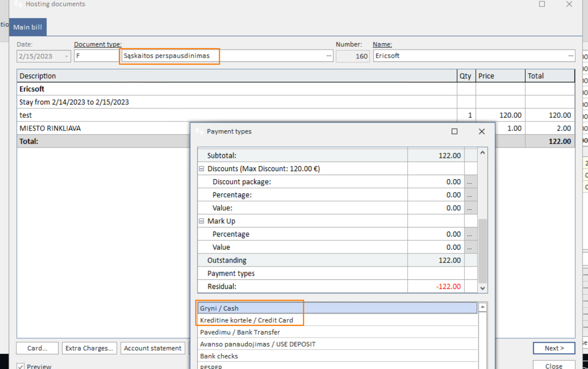This screenshot has height=369, width=588.
Task: Open the discount Percentage ellipsis button
Action: pos(470,195)
